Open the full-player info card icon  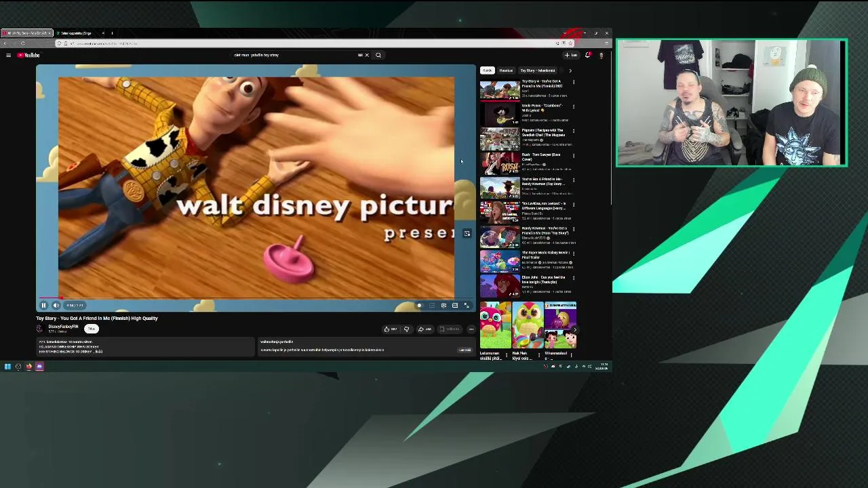click(x=467, y=233)
